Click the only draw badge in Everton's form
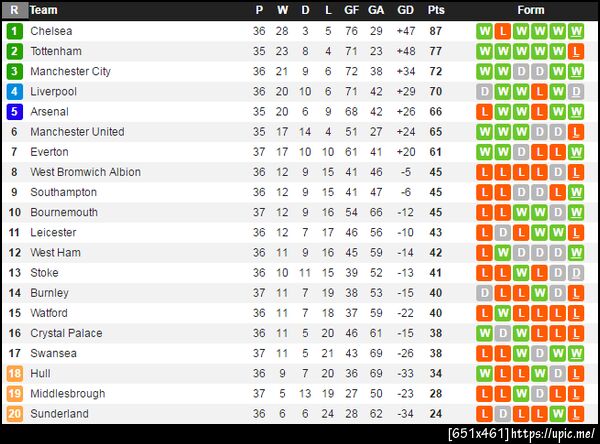 tap(521, 152)
